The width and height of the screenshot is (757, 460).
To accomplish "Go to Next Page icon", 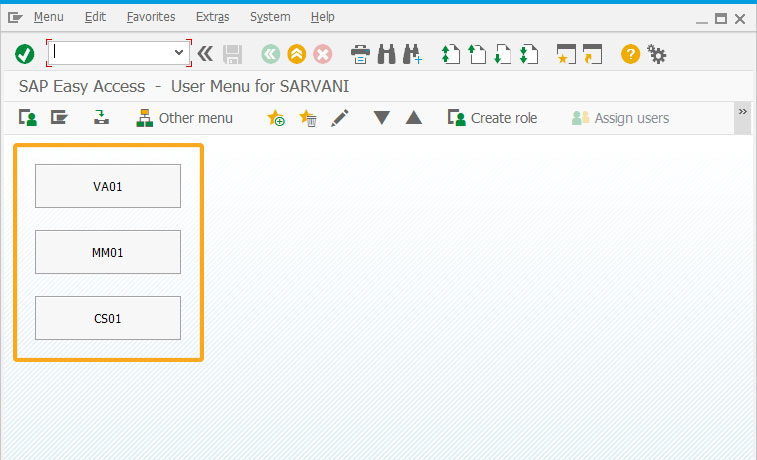I will 503,54.
